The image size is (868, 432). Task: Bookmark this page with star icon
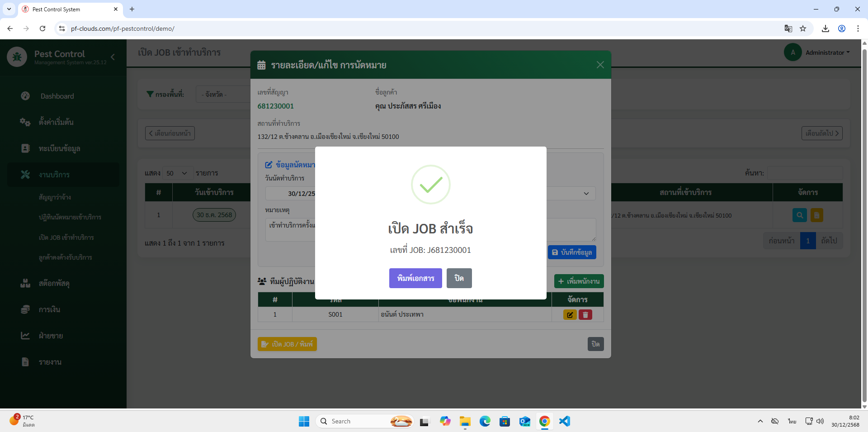(x=803, y=28)
